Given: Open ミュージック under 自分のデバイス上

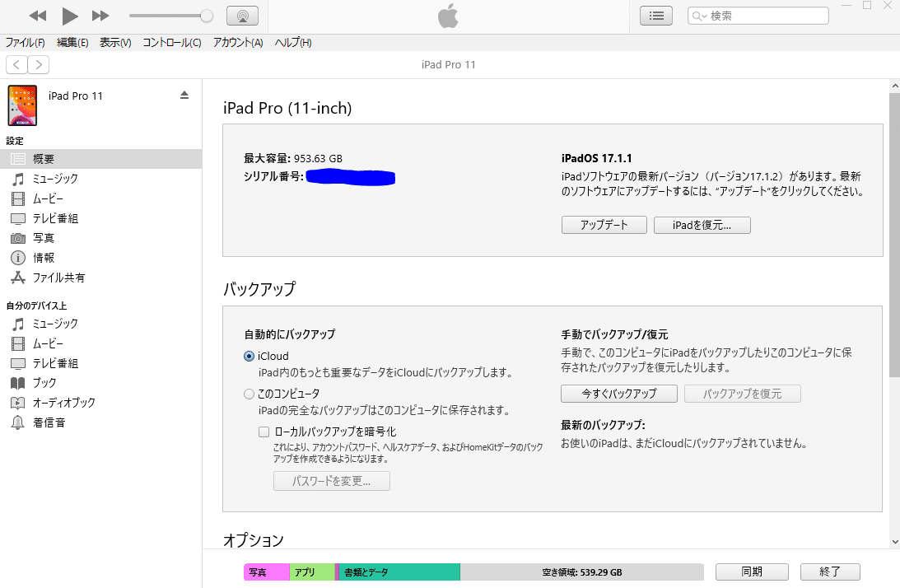Looking at the screenshot, I should click(54, 324).
